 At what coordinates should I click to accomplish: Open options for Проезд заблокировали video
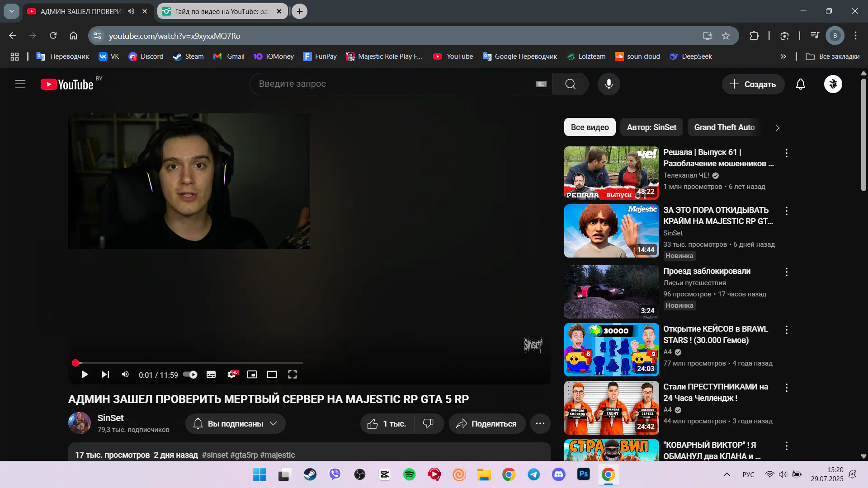coord(787,272)
